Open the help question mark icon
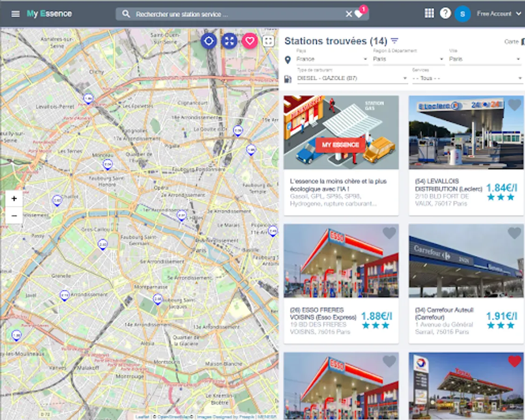Image resolution: width=525 pixels, height=420 pixels. (x=445, y=14)
